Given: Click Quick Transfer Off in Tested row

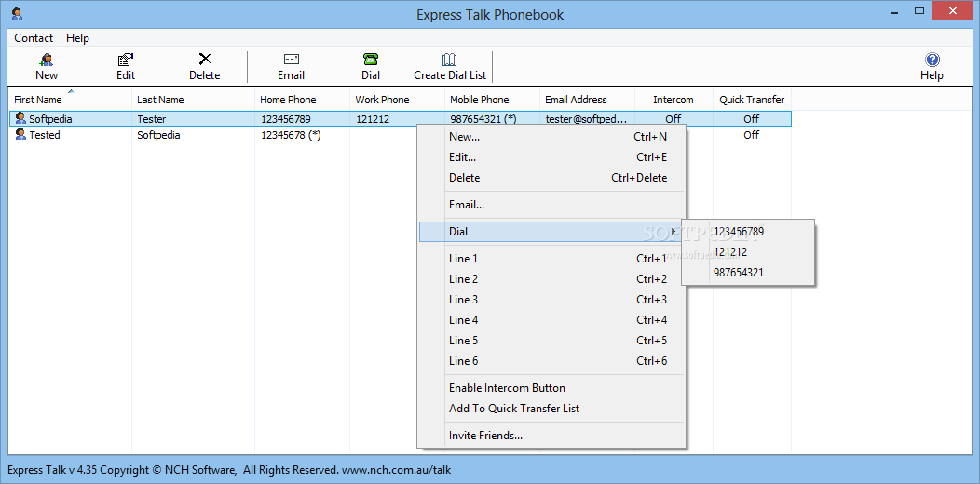Looking at the screenshot, I should (751, 135).
